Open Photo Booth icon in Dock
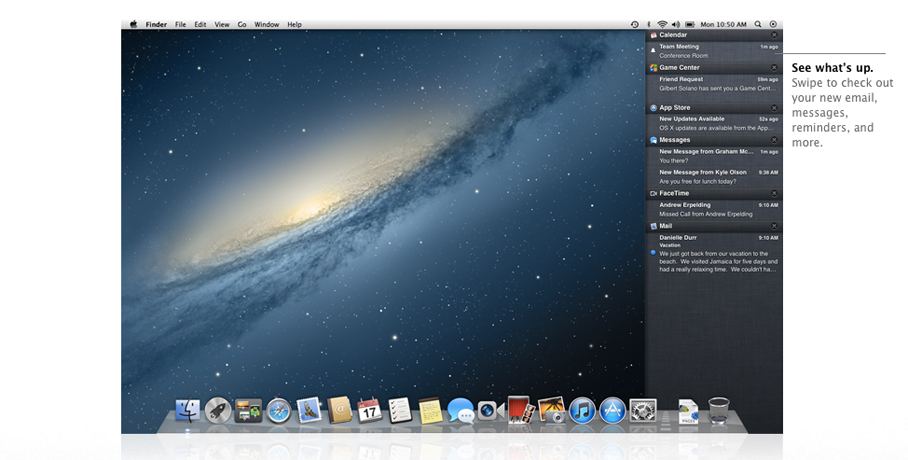Screen dimensions: 908x460 pyautogui.click(x=521, y=410)
